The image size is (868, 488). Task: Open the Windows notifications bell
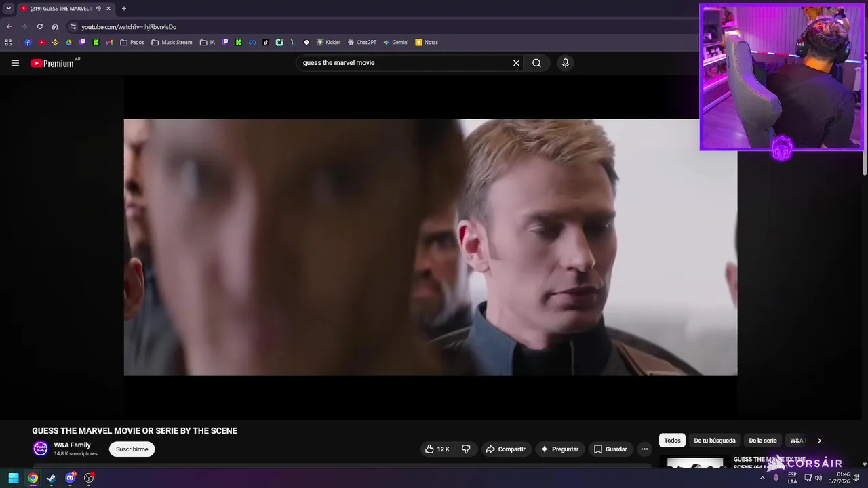[856, 478]
